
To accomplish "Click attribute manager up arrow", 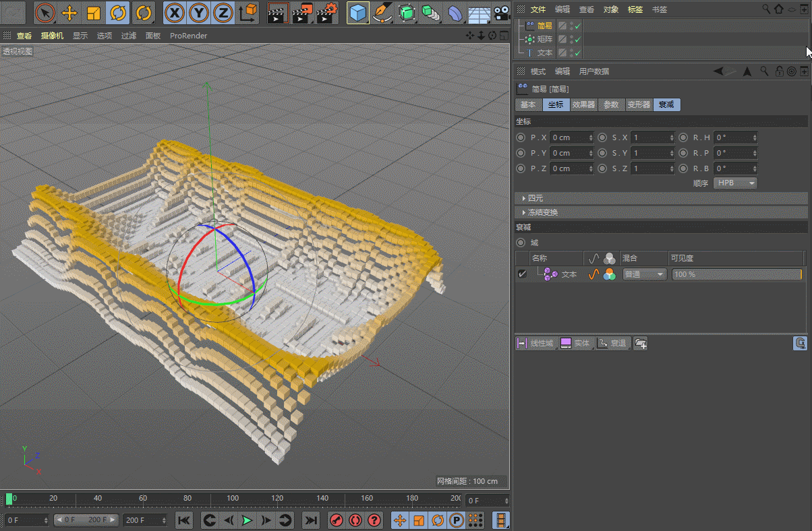I will point(747,71).
